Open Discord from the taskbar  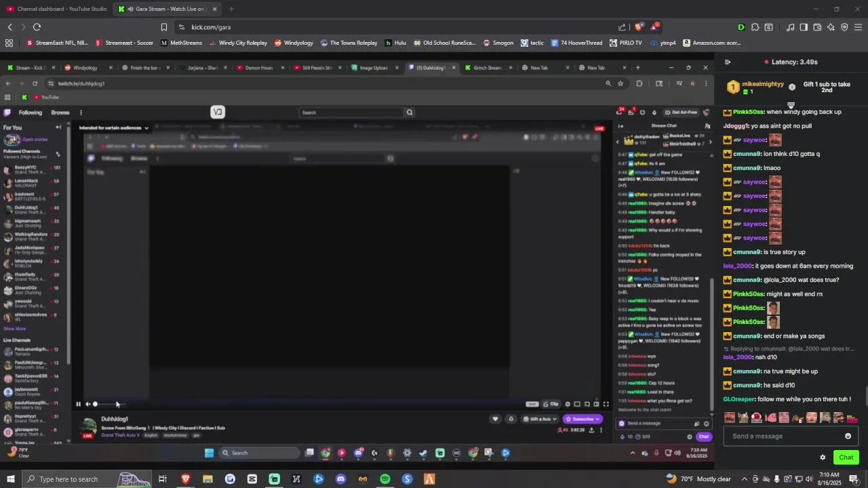tap(340, 479)
